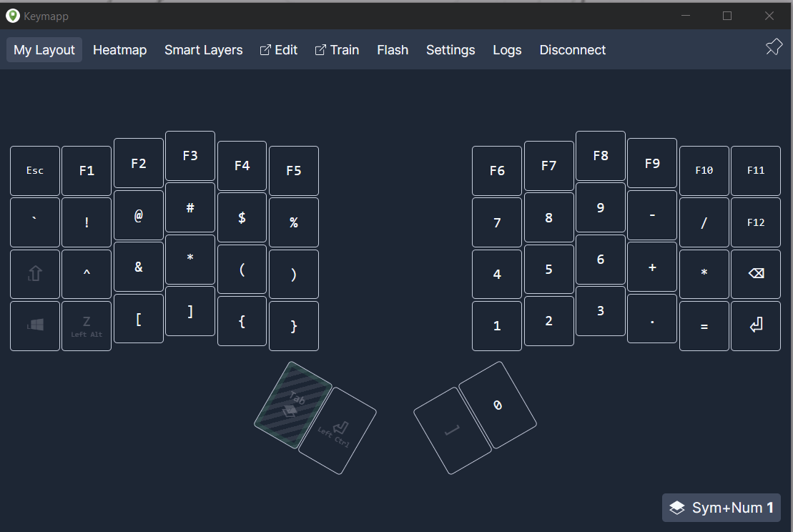793x532 pixels.
Task: Select the & ampersand key
Action: pyautogui.click(x=139, y=267)
